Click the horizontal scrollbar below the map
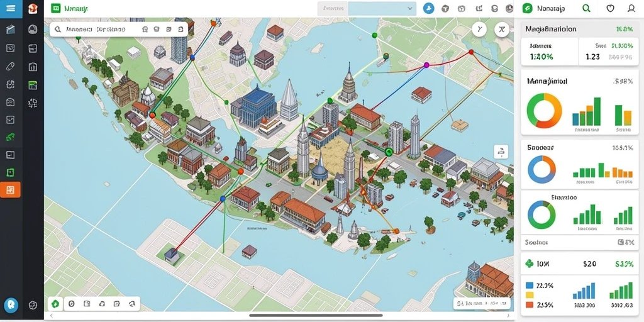The image size is (644, 322). click(x=316, y=316)
